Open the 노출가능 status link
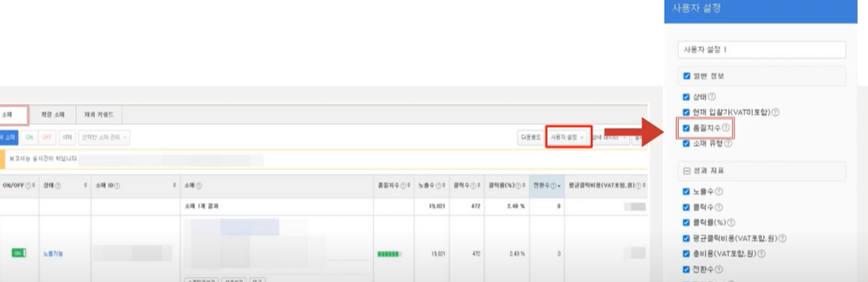Screen dimensions: 868x282 [x=53, y=254]
